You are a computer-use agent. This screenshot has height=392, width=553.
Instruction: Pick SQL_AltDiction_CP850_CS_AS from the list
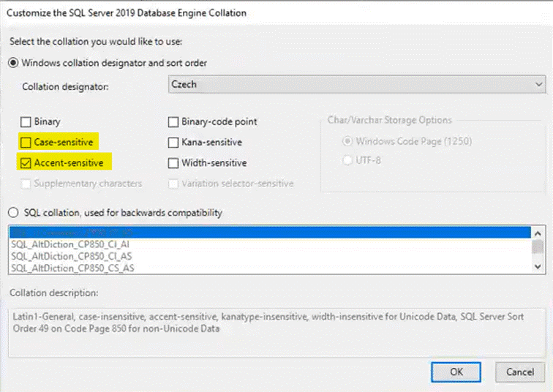point(270,268)
